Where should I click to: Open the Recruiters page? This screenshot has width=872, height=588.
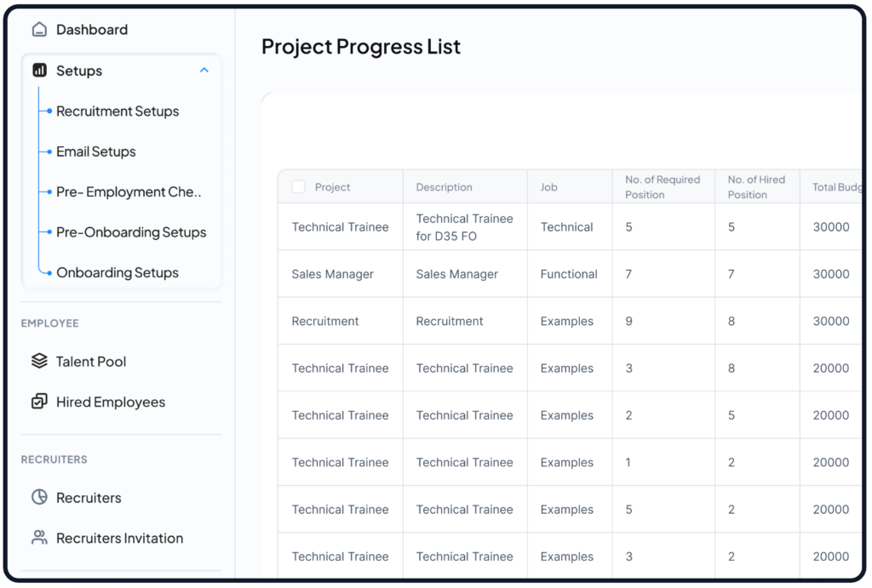89,498
